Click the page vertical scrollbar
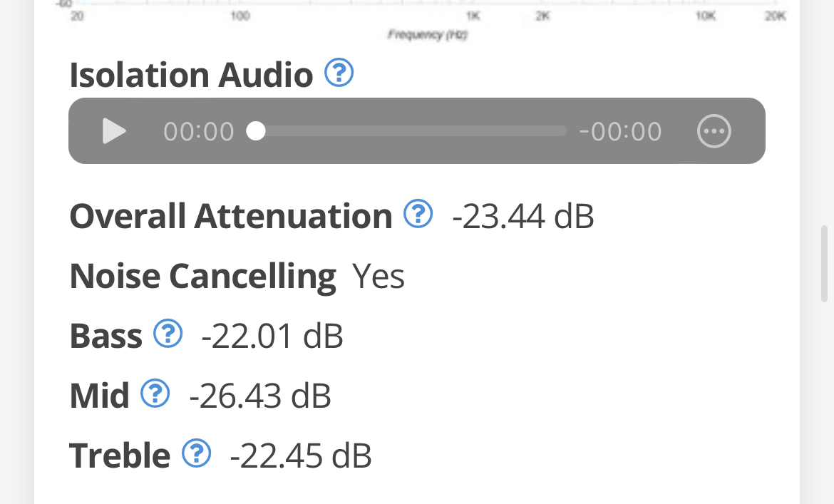Viewport: 834px width, 504px height. (824, 264)
